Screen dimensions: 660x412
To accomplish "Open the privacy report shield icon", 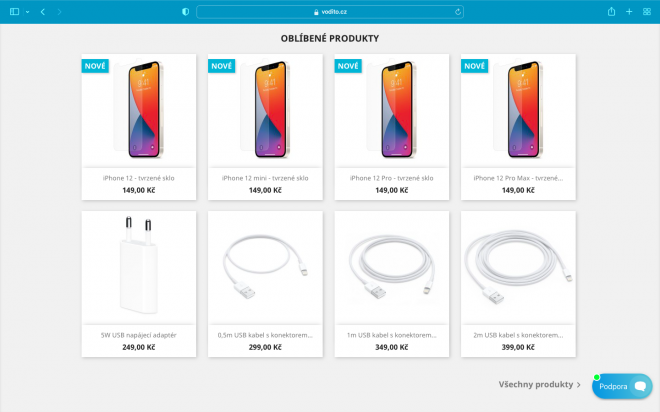I will [x=185, y=12].
